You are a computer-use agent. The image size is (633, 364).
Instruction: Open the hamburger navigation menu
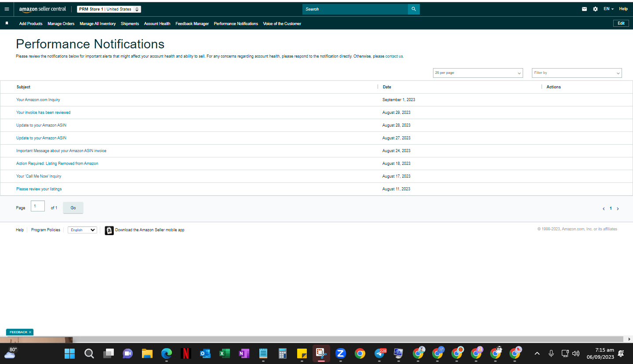coord(7,9)
